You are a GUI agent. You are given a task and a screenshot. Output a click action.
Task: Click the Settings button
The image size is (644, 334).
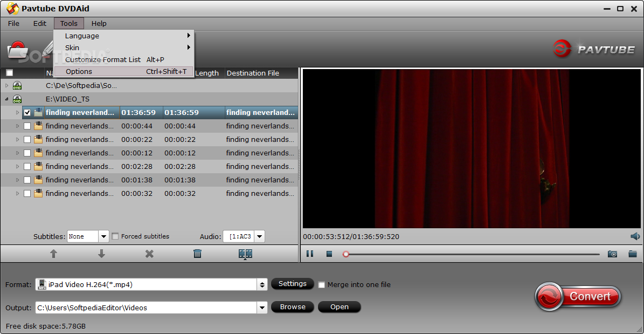293,284
